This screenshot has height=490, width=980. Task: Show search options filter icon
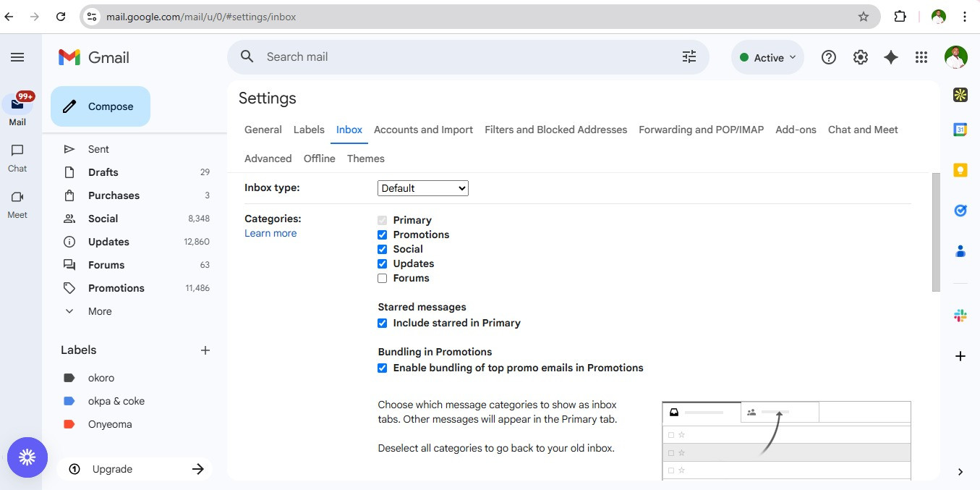pos(689,56)
